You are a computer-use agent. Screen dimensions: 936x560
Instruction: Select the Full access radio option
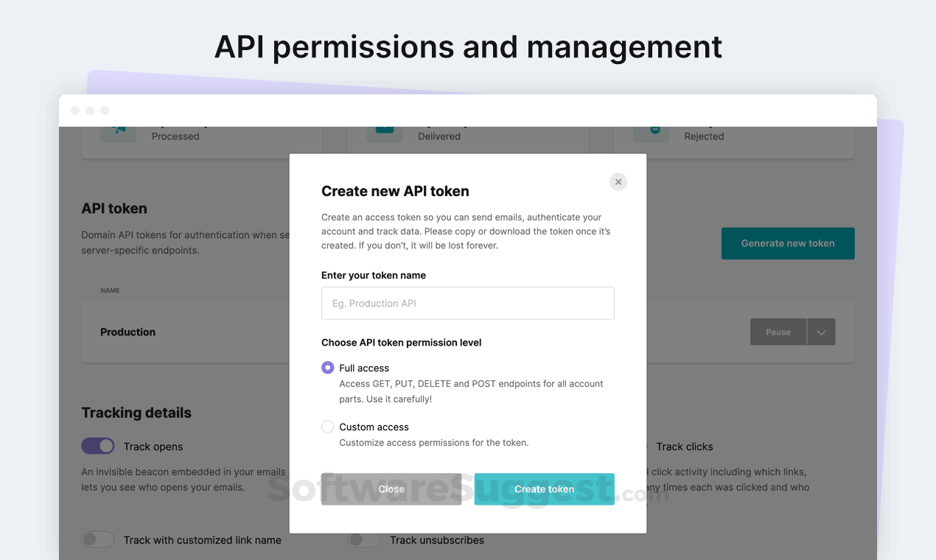pos(328,368)
